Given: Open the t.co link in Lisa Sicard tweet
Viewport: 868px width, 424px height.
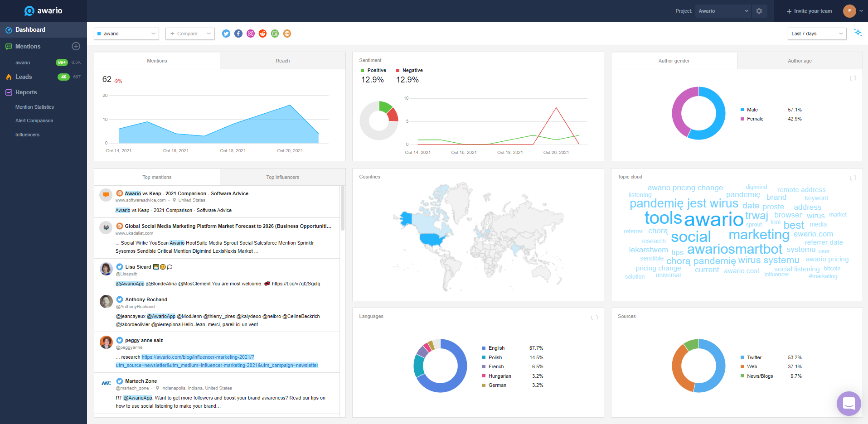Looking at the screenshot, I should click(296, 284).
